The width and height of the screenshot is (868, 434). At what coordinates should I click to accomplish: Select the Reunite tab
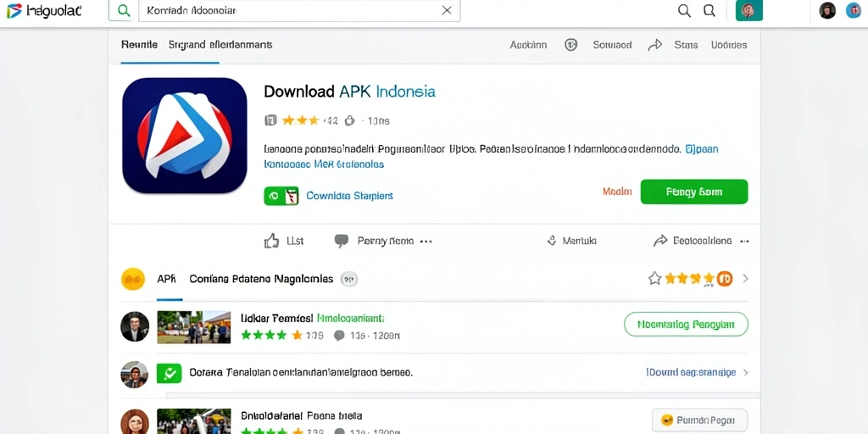pos(139,45)
